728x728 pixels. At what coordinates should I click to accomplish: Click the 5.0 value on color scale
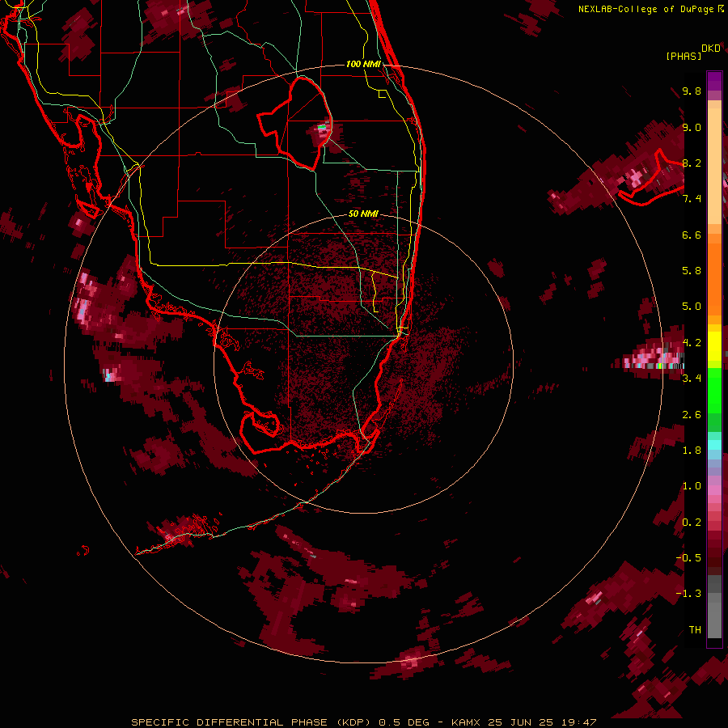(x=692, y=307)
